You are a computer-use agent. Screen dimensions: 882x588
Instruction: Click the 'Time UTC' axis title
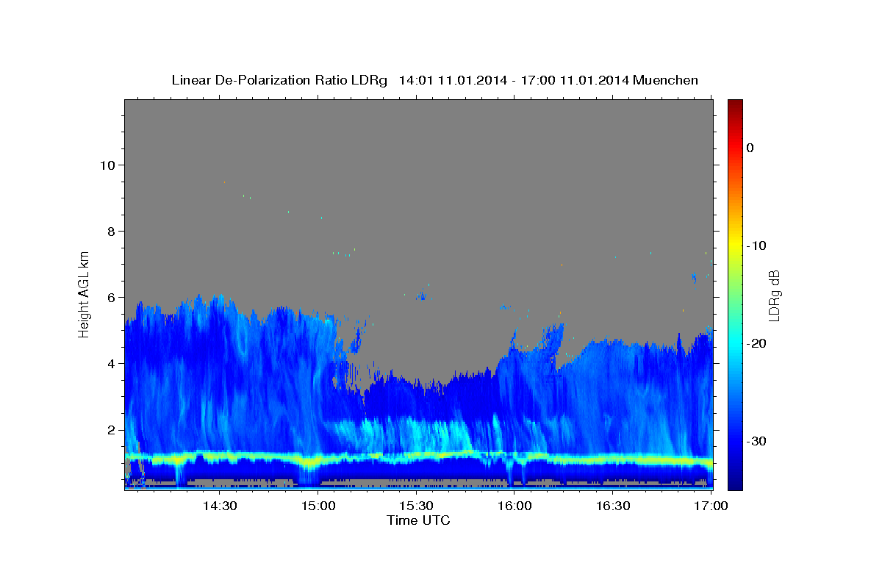click(418, 520)
